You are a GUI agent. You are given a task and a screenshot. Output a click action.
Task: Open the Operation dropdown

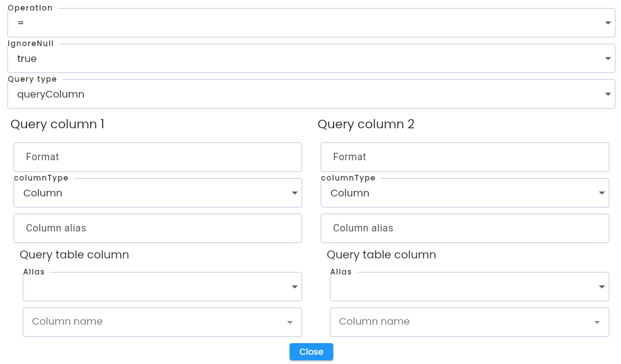click(x=311, y=23)
